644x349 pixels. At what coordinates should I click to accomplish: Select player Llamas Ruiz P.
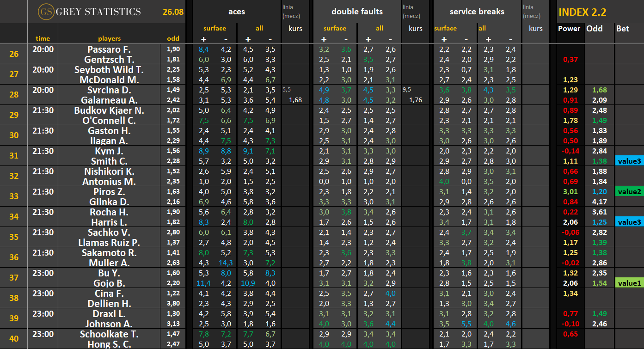point(109,242)
